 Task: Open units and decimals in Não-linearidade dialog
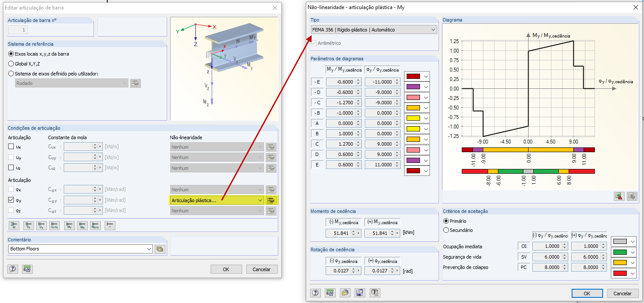[x=330, y=293]
